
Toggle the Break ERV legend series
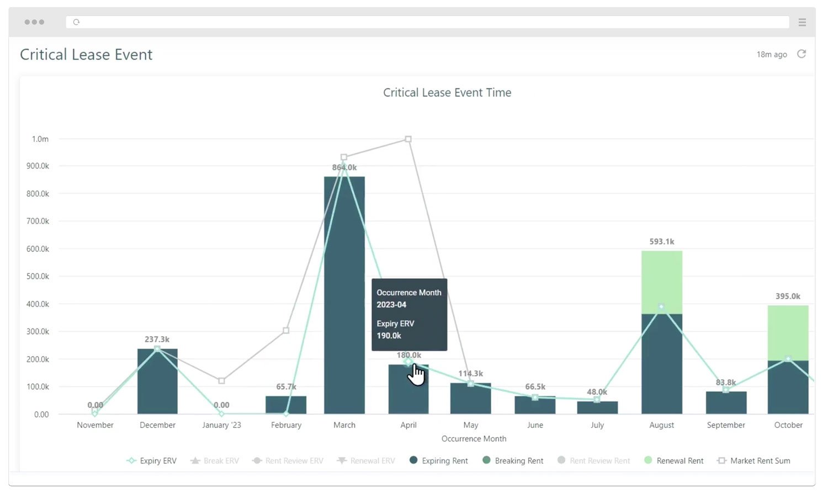tap(215, 461)
